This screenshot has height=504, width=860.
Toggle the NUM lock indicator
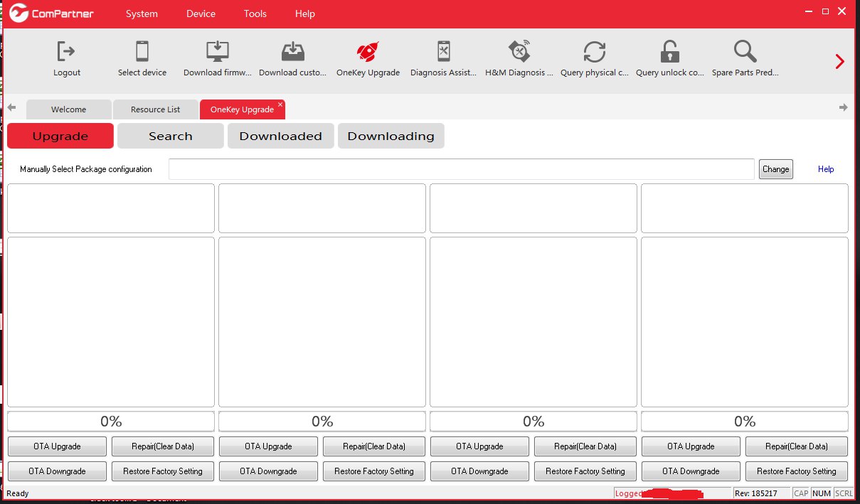(821, 493)
